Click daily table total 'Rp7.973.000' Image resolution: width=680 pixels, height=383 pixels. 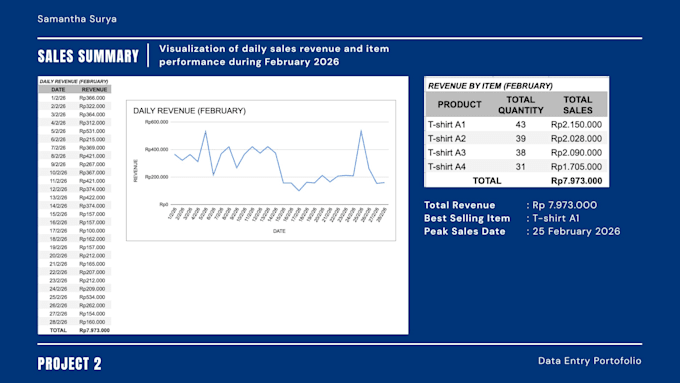click(95, 330)
